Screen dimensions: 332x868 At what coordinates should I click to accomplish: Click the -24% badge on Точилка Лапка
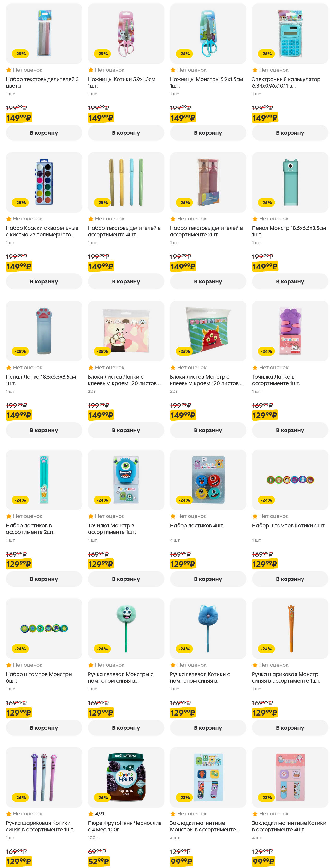pos(266,351)
